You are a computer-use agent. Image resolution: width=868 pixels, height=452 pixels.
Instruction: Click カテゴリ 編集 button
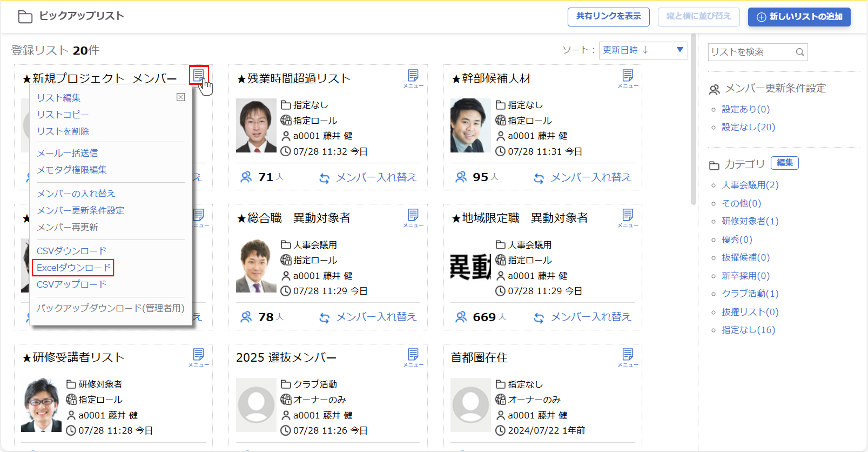click(784, 163)
